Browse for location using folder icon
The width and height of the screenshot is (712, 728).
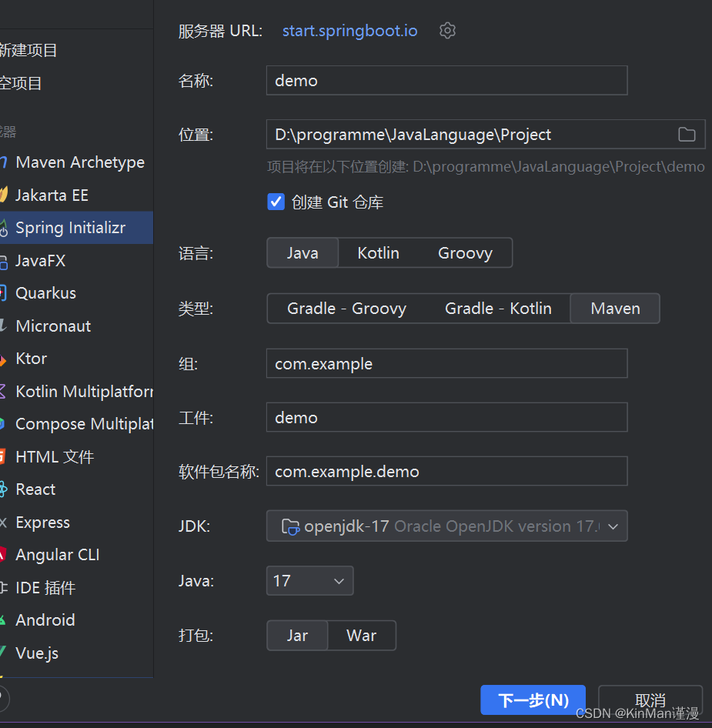[687, 135]
